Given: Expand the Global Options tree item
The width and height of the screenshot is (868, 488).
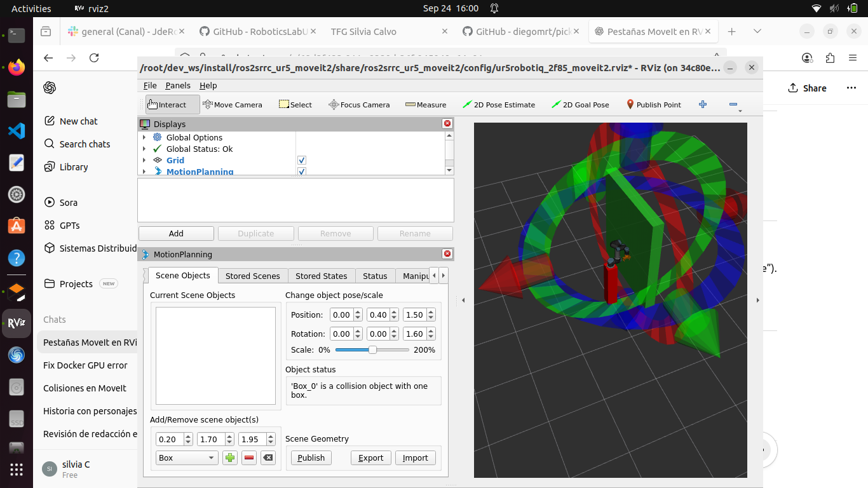Looking at the screenshot, I should 144,138.
